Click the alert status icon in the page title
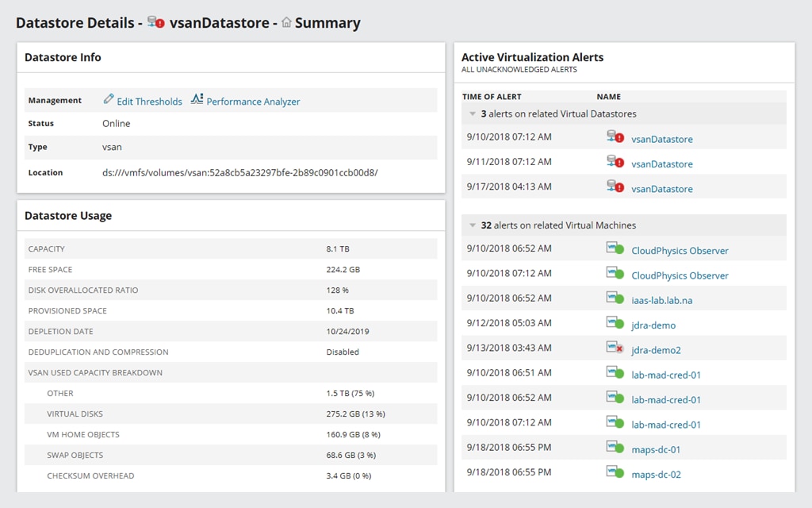The image size is (812, 508). tap(154, 23)
